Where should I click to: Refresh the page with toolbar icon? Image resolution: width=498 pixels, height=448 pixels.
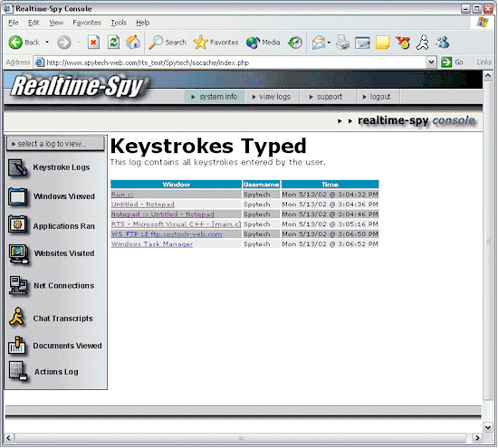113,43
